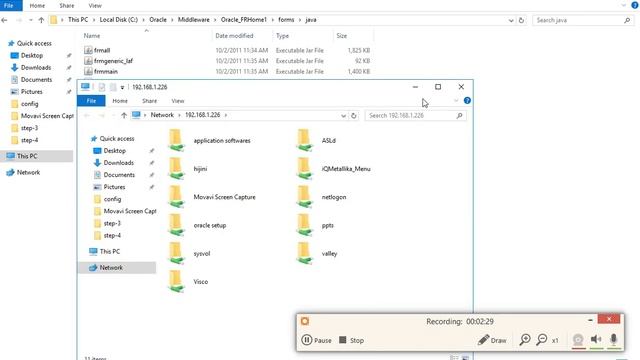The height and width of the screenshot is (360, 640).
Task: Open Share tab in network window
Action: tap(149, 101)
